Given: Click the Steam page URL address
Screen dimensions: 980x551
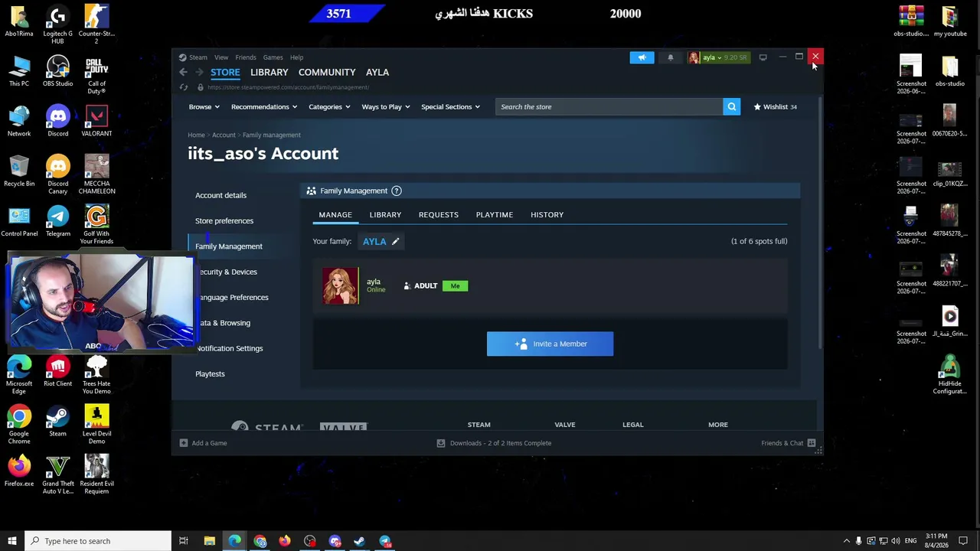Looking at the screenshot, I should [x=288, y=87].
